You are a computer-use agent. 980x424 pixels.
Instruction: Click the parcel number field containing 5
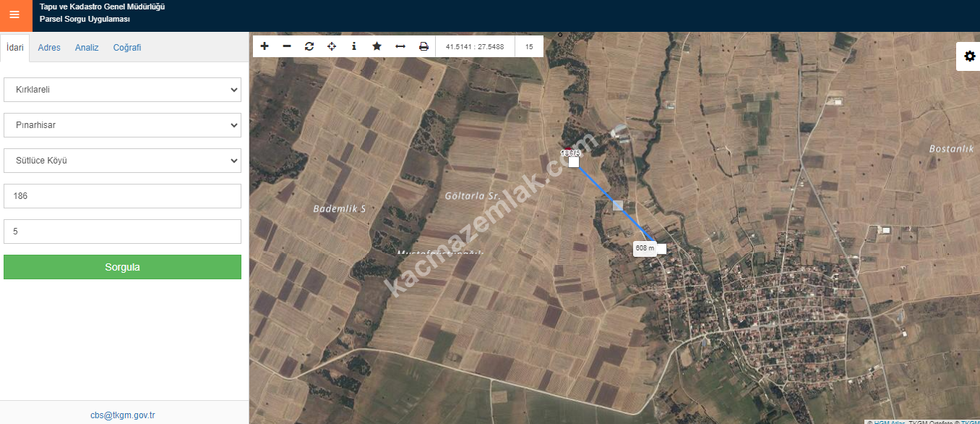click(x=122, y=232)
